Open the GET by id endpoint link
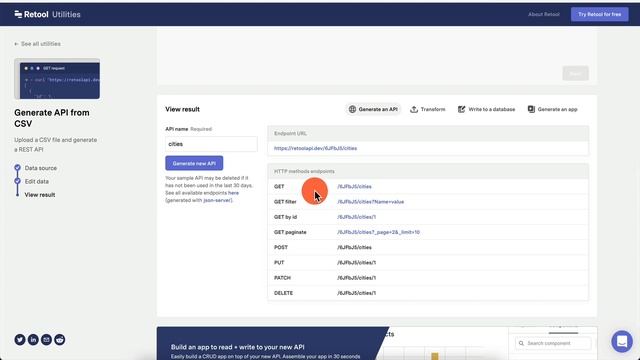This screenshot has height=360, width=640. (x=356, y=217)
